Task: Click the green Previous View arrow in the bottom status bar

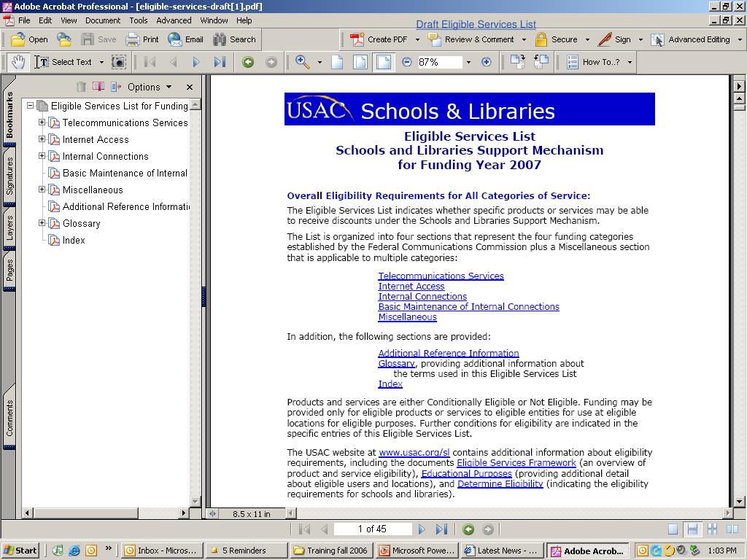Action: coord(468,529)
